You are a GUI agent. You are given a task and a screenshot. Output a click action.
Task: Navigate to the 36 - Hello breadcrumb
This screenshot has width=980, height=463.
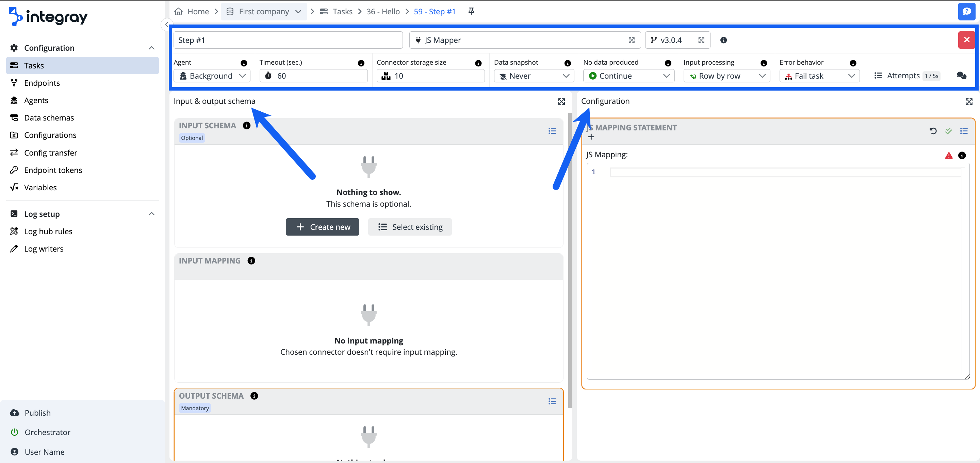click(383, 12)
